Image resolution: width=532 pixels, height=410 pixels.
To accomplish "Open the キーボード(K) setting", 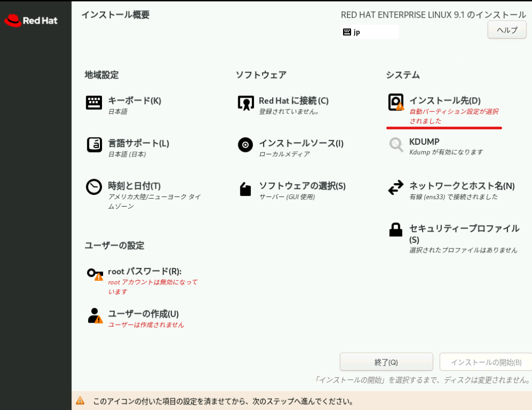I will (134, 100).
